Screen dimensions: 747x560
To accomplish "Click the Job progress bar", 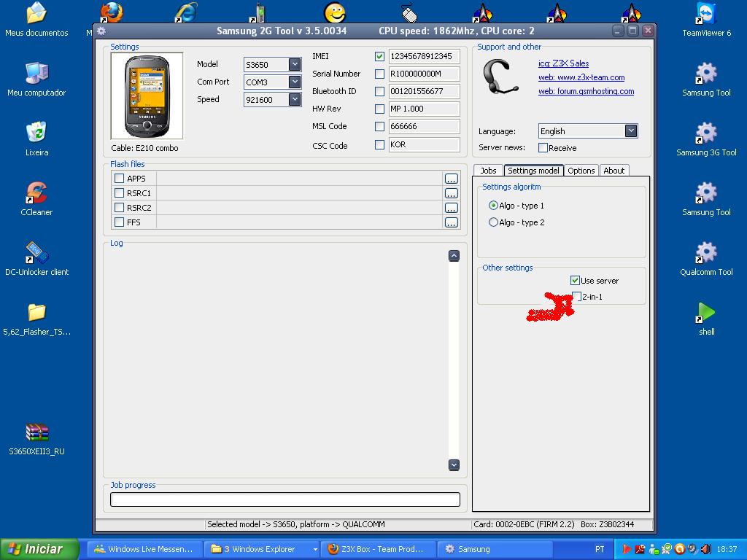I will click(x=285, y=499).
